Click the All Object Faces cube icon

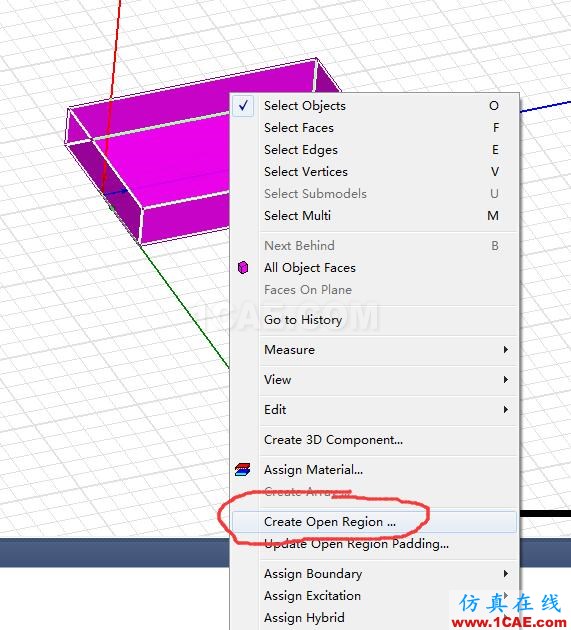pos(243,268)
